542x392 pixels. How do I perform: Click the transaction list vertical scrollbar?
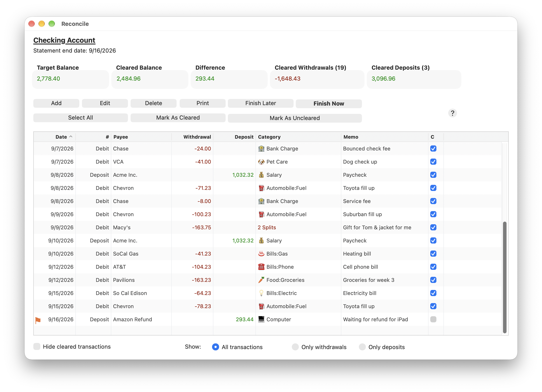(505, 277)
